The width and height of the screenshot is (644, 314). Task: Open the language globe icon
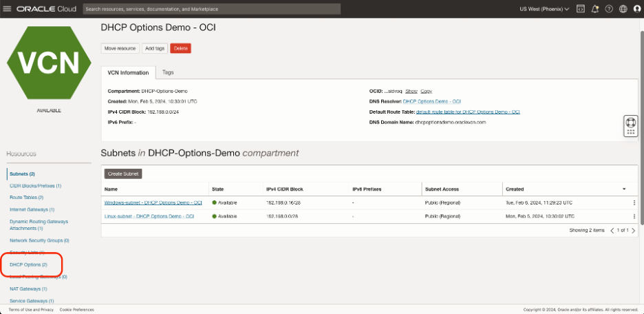[623, 9]
